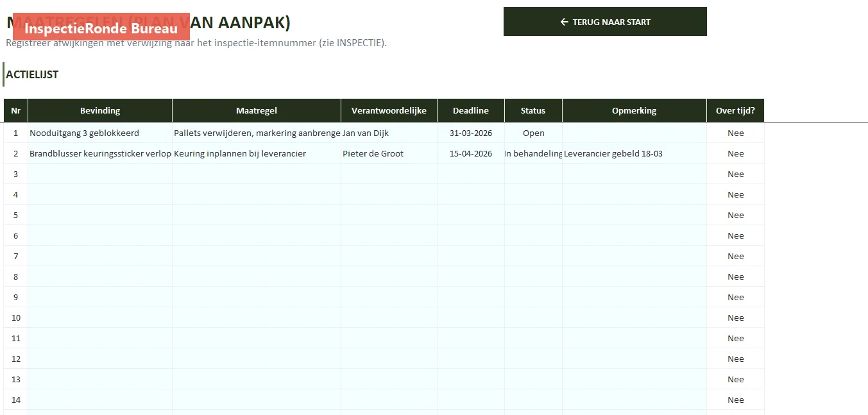Click the empty Bevinding cell in row 9

click(100, 297)
